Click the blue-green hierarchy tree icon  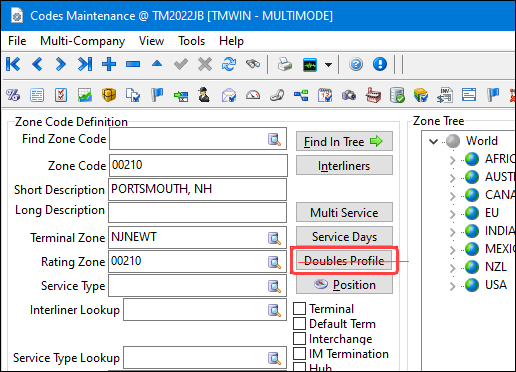coord(301,95)
